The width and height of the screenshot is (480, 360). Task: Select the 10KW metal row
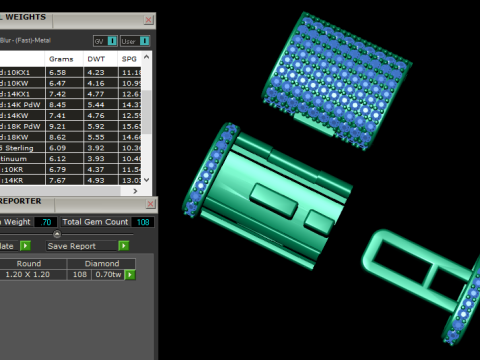click(70, 83)
